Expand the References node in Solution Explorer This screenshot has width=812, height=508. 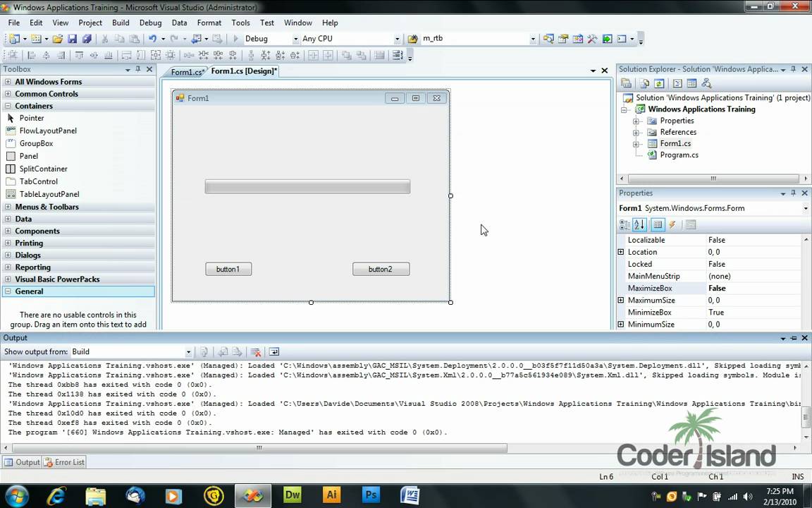click(636, 132)
